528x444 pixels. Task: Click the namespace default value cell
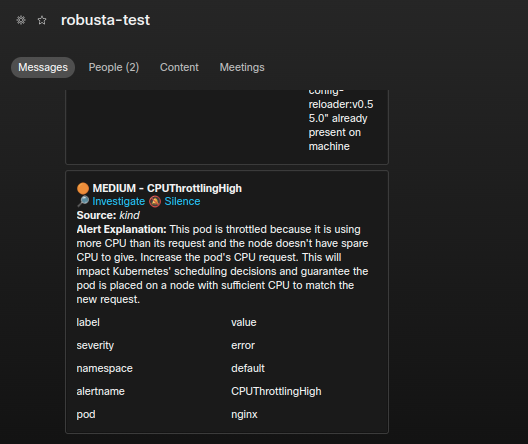click(x=248, y=368)
